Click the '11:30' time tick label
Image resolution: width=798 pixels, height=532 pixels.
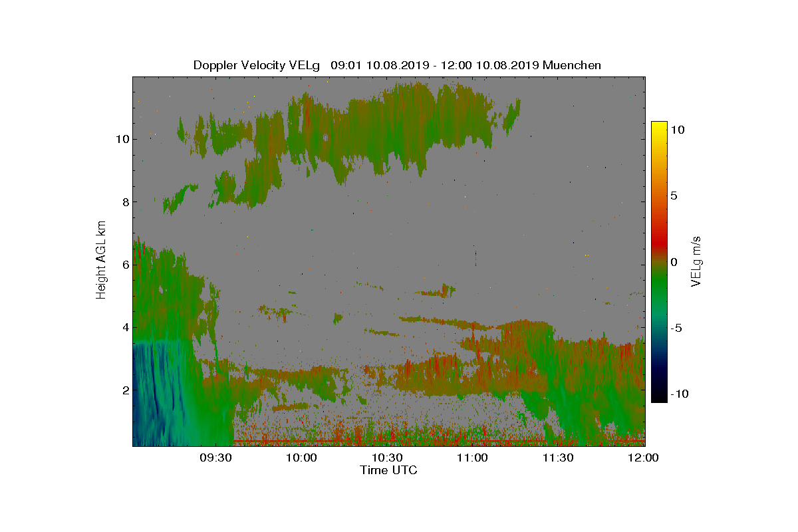pos(559,458)
